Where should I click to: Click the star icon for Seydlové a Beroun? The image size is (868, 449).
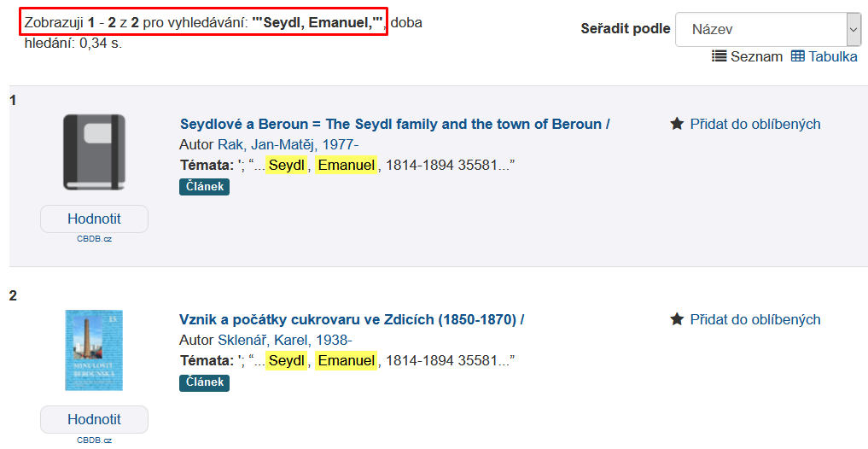(x=677, y=124)
